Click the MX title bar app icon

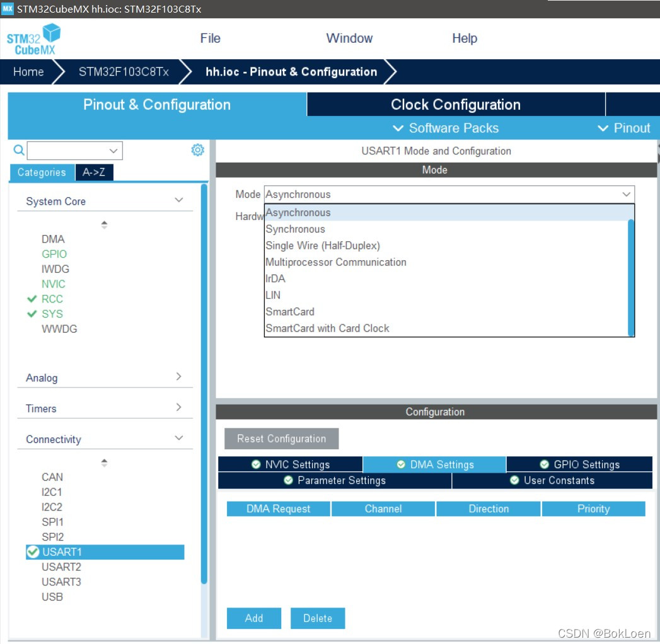point(8,8)
